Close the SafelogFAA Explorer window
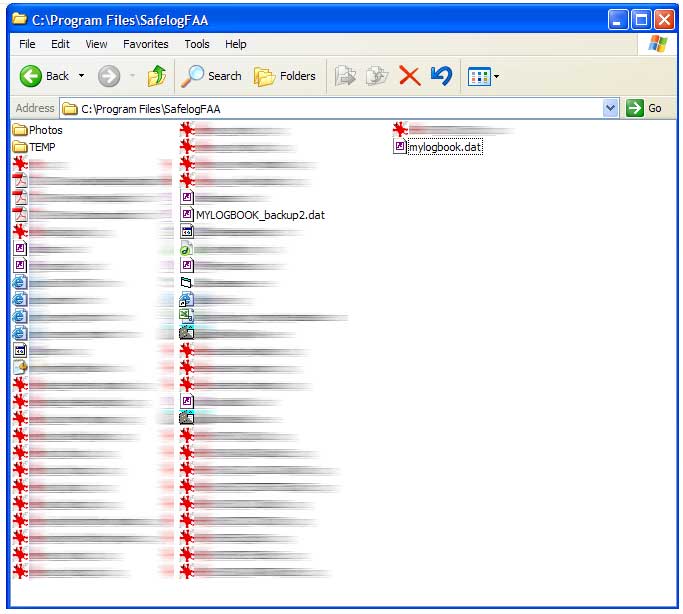 tap(665, 20)
